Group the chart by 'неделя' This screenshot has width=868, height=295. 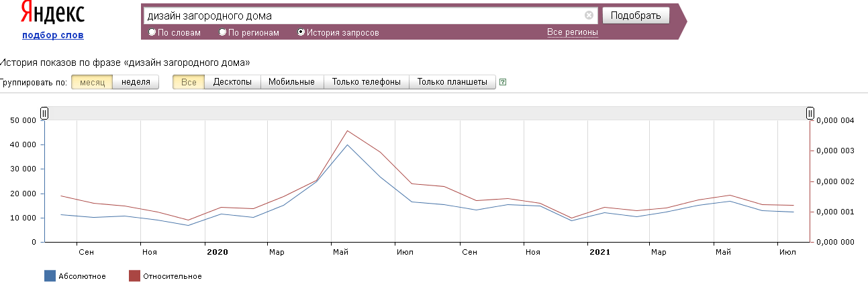(x=136, y=82)
